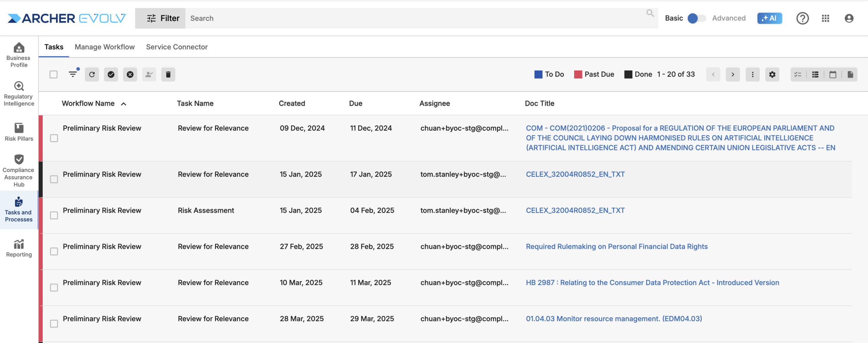Click the reject task X icon
The image size is (868, 343).
tap(130, 74)
